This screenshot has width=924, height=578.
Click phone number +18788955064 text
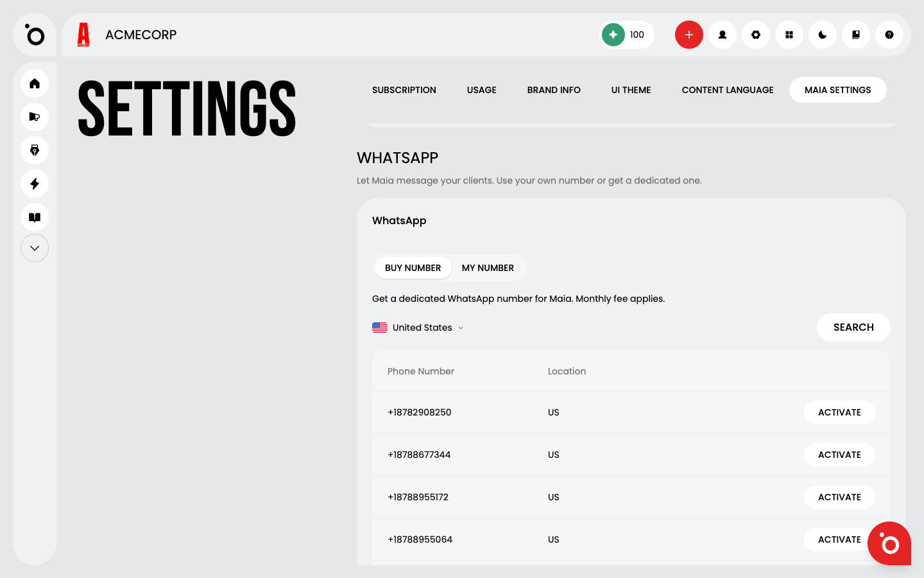tap(420, 539)
